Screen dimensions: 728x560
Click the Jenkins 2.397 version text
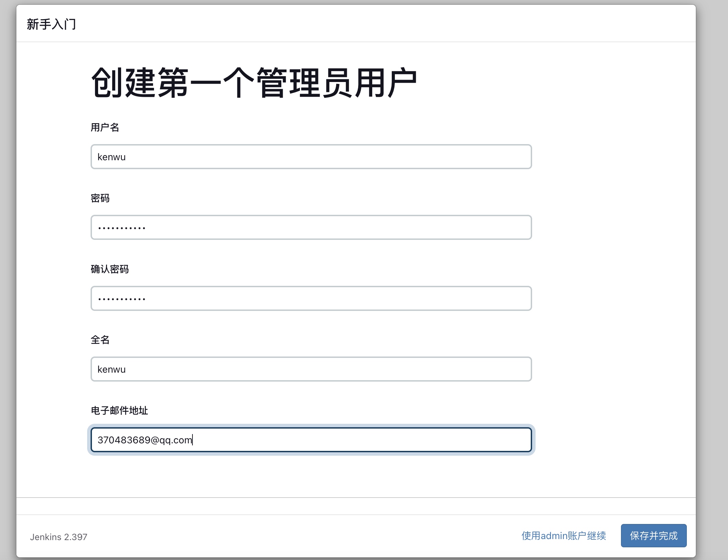(59, 537)
